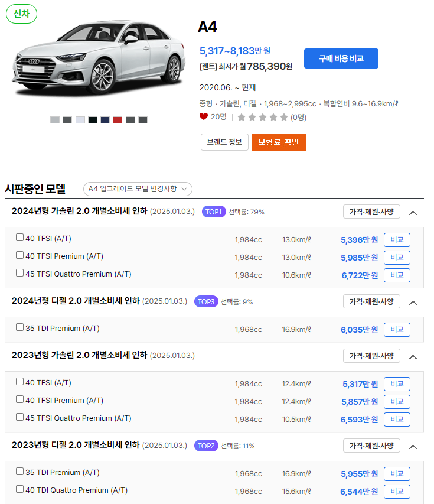Open 가격·제원·사양 for 2024 diesel
Screen dimensions: 434x504
point(371,301)
